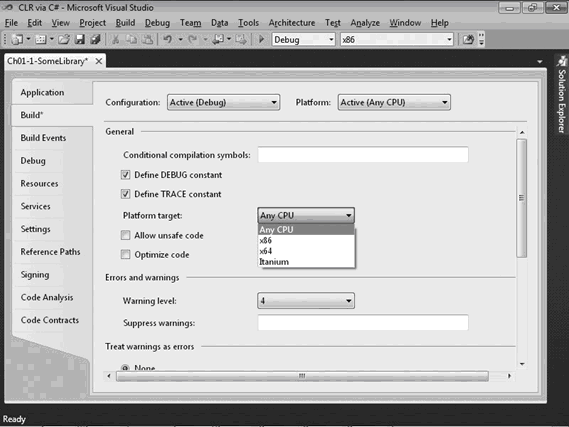Open the Solution Explorer side panel

click(x=561, y=96)
